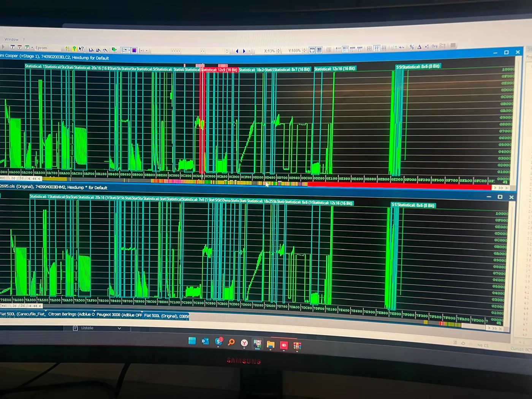Screen dimensions: 532x399
Task: Click the V version toolbar icon
Action: 19,47
